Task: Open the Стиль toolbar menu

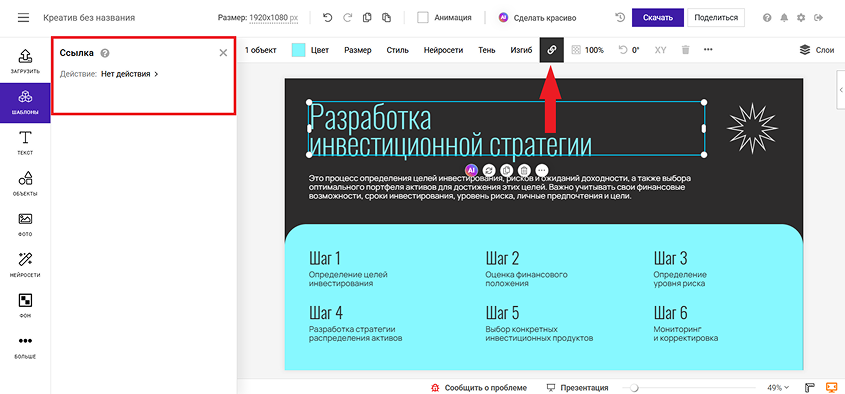Action: pos(398,50)
